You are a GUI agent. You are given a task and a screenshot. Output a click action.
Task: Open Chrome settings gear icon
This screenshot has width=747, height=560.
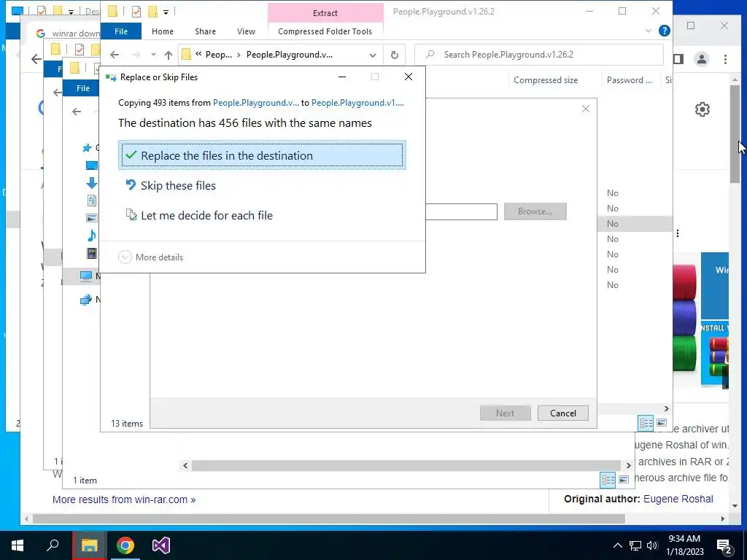[703, 109]
